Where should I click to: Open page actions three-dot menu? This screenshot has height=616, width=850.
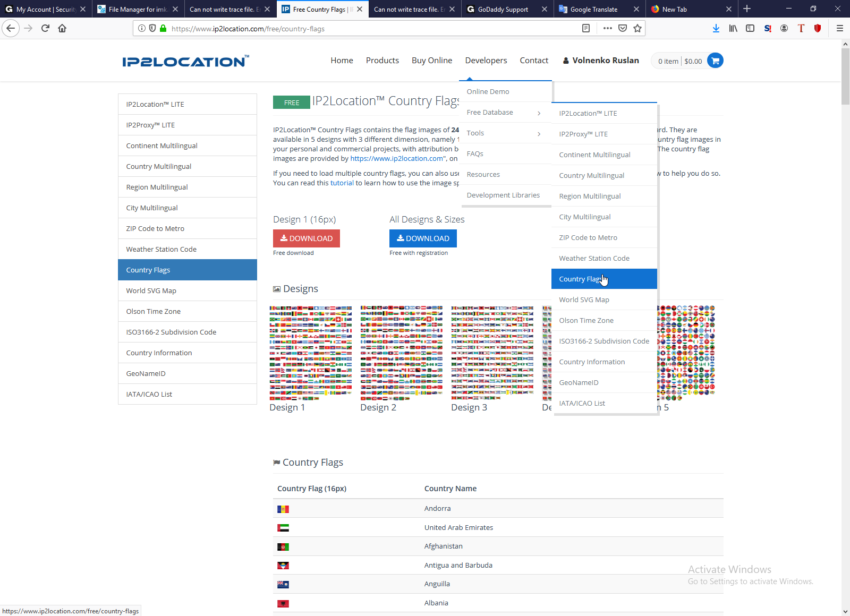click(607, 28)
